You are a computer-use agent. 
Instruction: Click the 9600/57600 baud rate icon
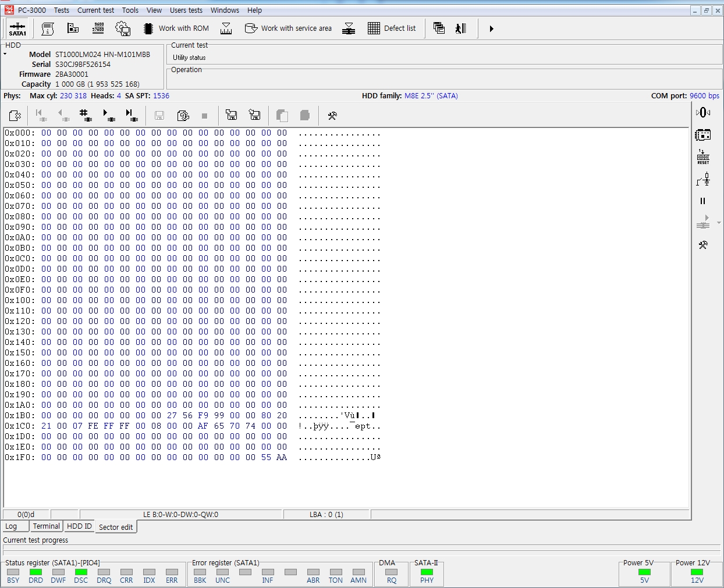tap(98, 28)
